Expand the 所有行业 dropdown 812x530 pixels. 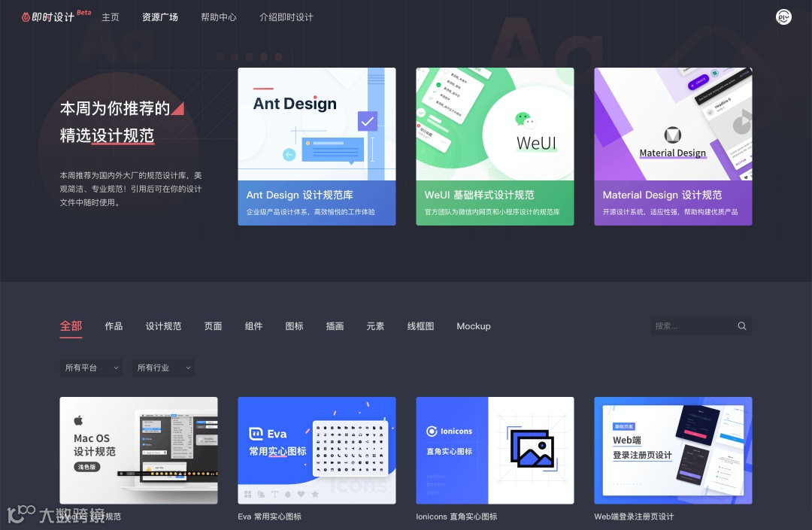click(x=163, y=368)
